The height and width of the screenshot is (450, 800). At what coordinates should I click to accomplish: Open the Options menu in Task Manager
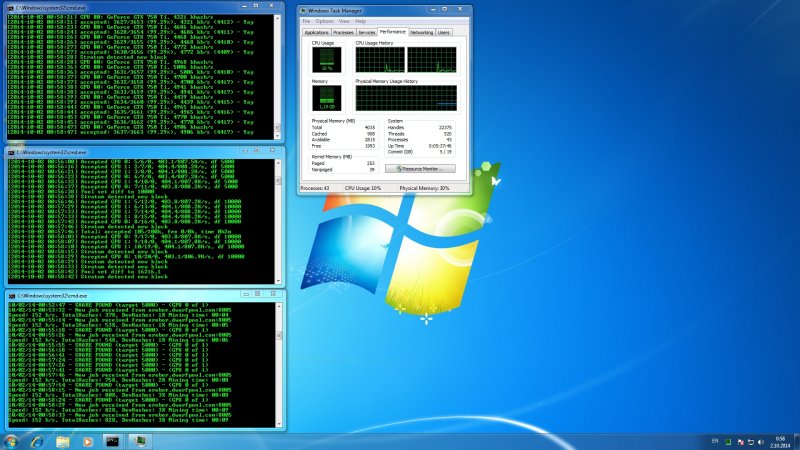tap(324, 21)
